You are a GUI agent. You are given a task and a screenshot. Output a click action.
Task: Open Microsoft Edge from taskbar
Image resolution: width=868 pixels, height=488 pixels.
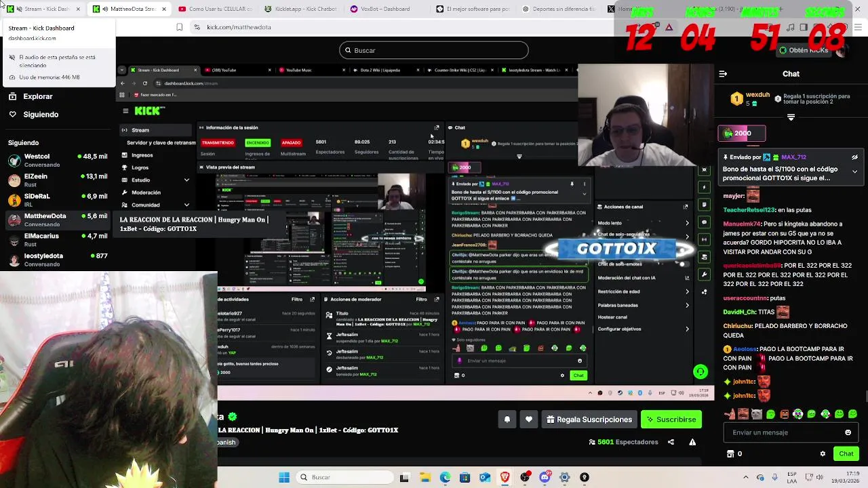click(445, 477)
